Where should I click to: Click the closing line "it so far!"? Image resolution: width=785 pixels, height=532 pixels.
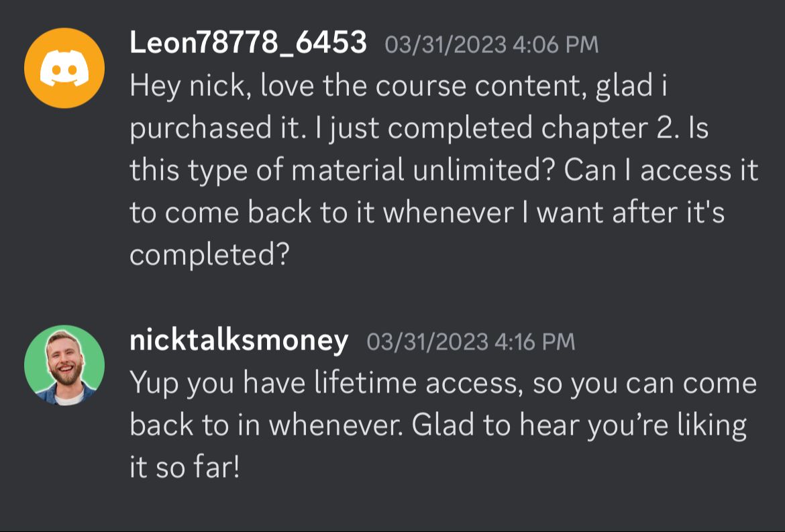click(x=185, y=468)
